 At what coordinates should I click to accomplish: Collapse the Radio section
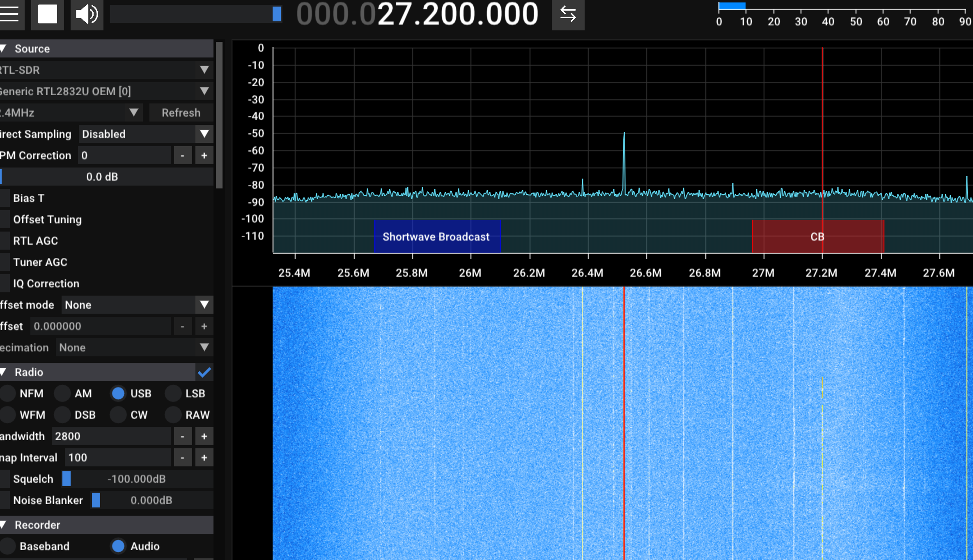pos(97,372)
